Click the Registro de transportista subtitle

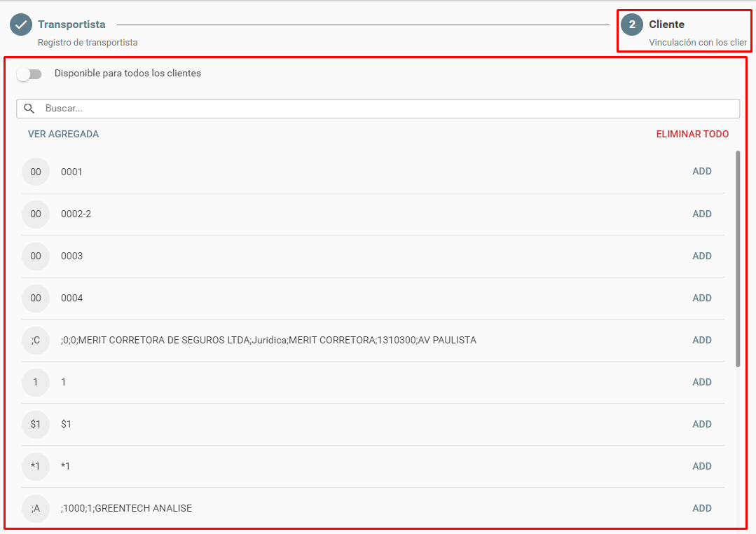pos(88,43)
